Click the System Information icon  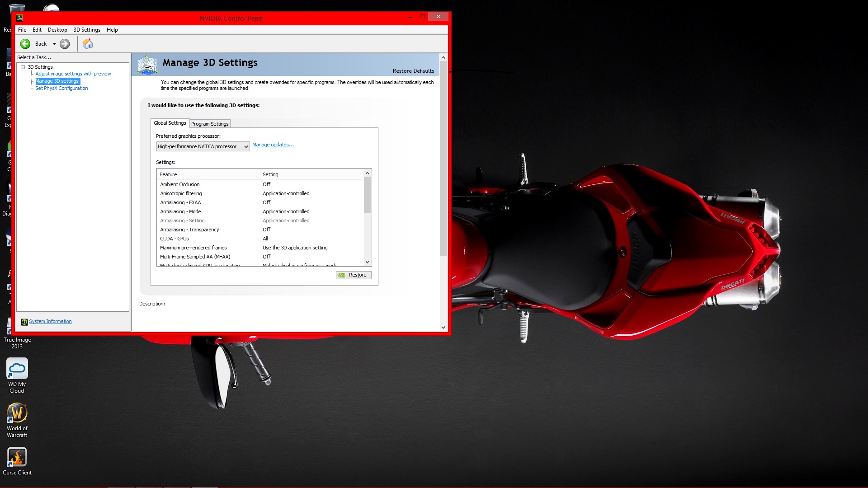tap(24, 322)
